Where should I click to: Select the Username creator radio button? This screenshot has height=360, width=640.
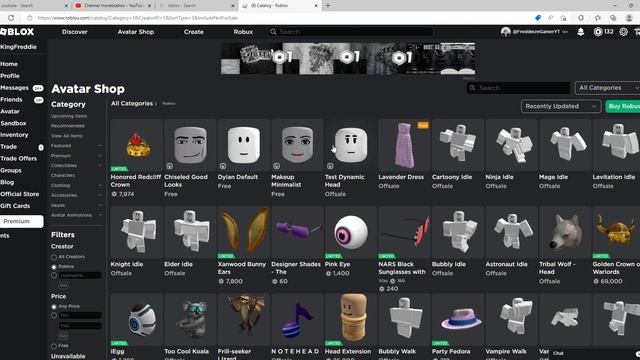tap(54, 276)
